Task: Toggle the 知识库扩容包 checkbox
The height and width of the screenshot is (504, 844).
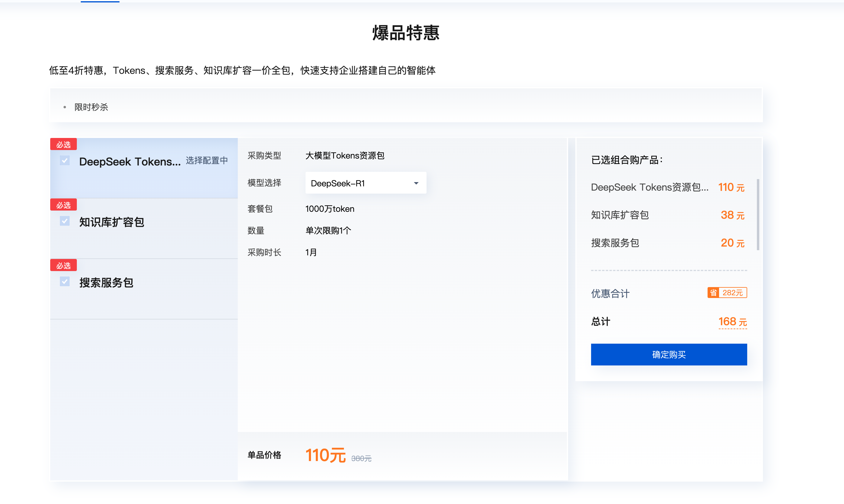Action: coord(64,221)
